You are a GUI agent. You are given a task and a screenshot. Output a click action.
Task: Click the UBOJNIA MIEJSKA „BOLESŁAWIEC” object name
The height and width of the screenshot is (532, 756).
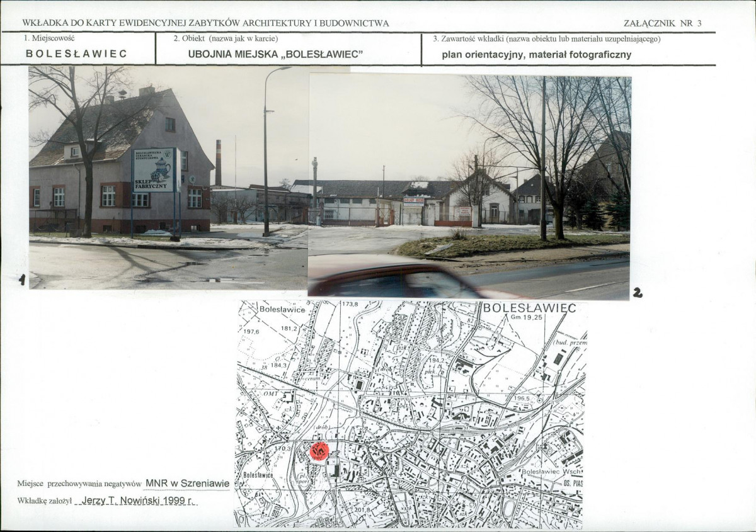pos(275,54)
